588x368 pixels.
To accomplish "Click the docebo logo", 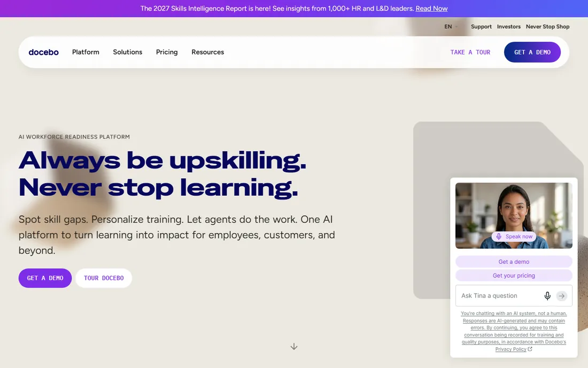I will pos(43,52).
